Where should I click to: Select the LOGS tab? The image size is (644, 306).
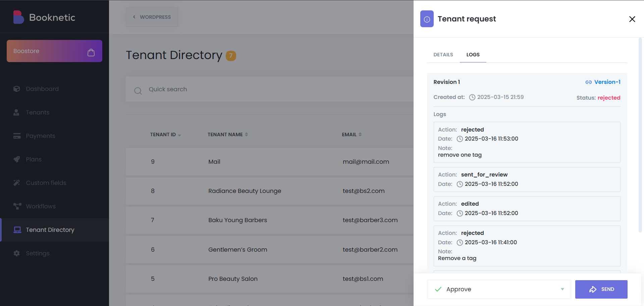coord(473,55)
